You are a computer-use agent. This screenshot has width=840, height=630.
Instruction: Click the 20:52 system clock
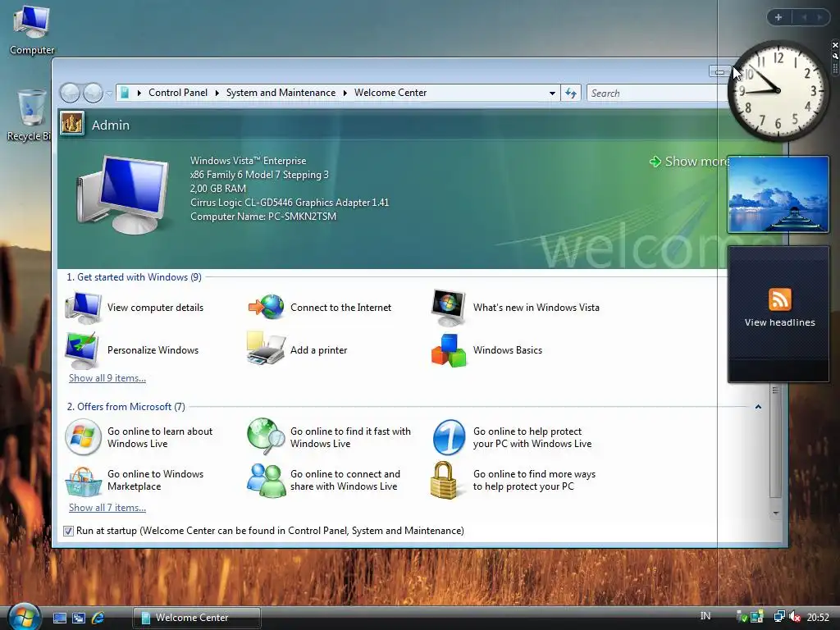818,618
